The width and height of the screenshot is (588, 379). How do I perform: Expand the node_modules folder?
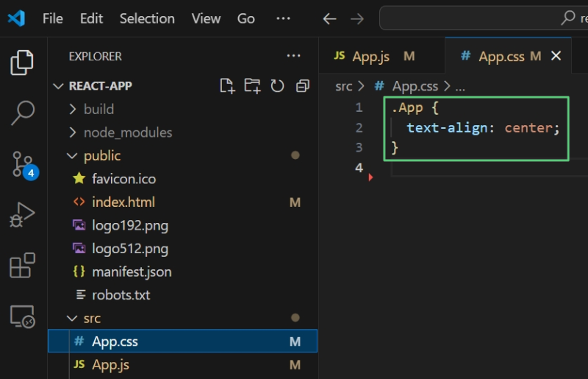point(73,132)
